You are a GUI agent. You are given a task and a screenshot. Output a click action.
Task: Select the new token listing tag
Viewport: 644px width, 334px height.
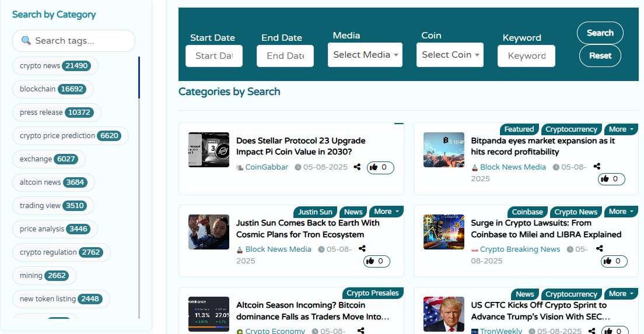[61, 299]
